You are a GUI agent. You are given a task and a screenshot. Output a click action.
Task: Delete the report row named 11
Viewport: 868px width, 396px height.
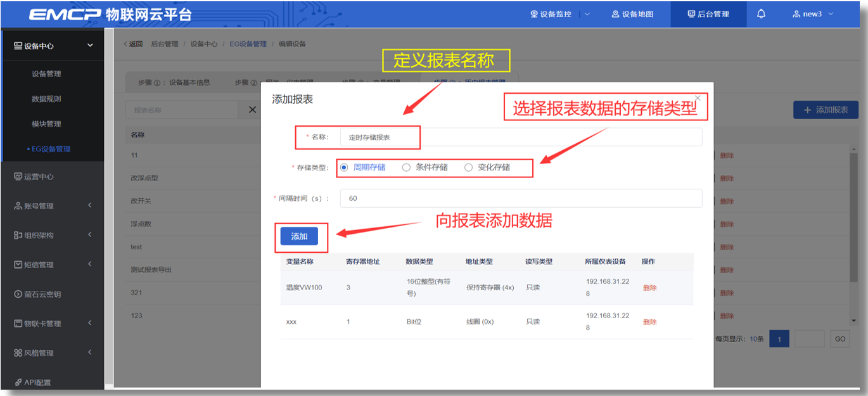click(x=727, y=155)
